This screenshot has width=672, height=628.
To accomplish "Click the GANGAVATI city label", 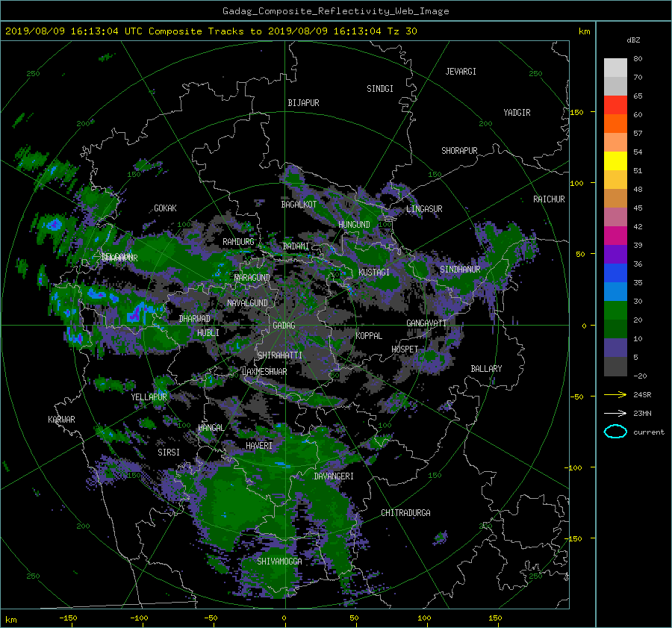I will click(x=426, y=323).
